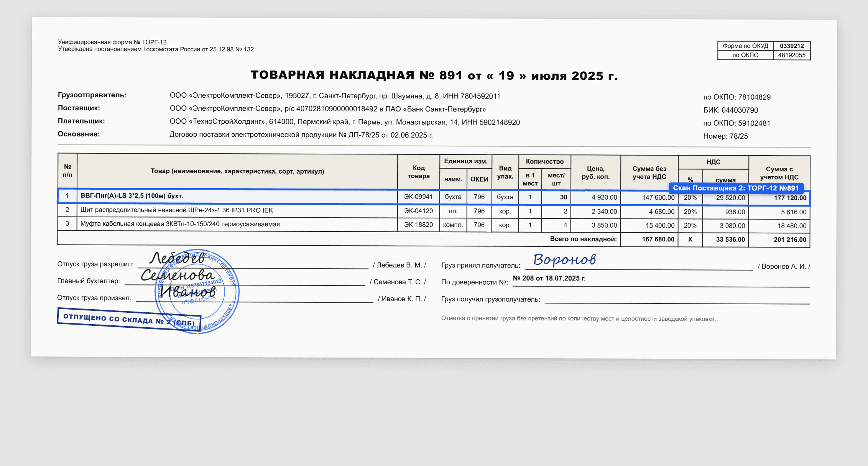Screen dimensions: 868x466
Task: Click the total VAT '33 536.00'
Action: pyautogui.click(x=730, y=240)
